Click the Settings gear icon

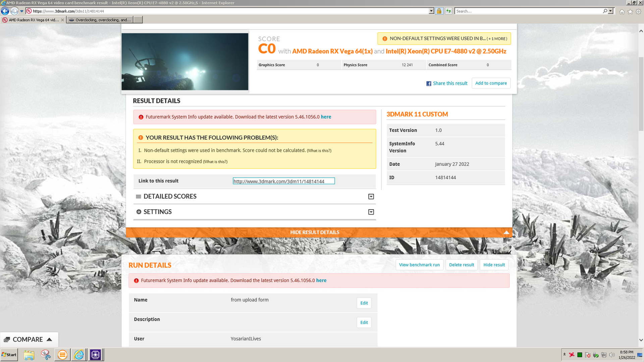coord(139,212)
